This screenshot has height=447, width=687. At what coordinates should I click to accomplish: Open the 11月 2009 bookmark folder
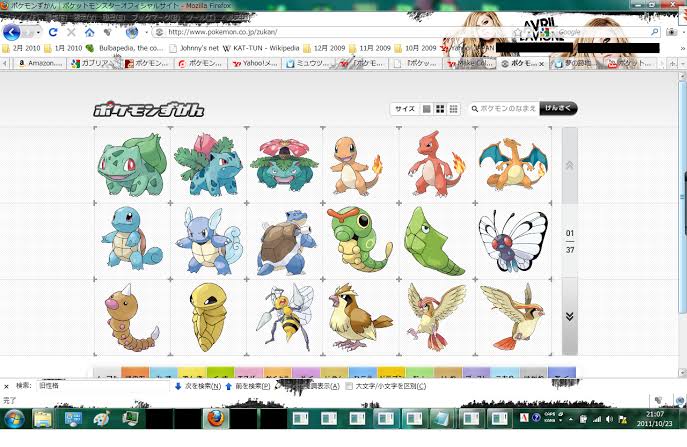click(370, 48)
